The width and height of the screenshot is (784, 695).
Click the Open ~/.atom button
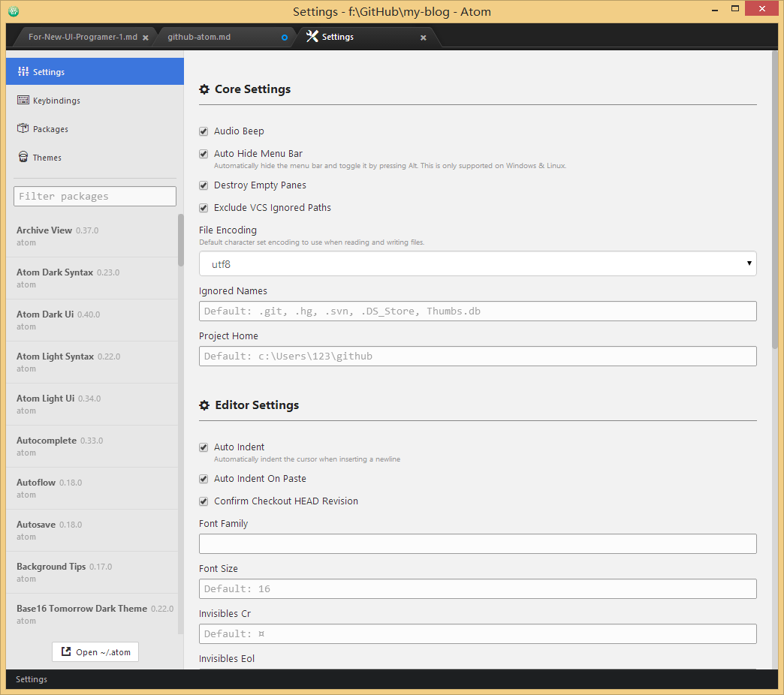pos(95,651)
